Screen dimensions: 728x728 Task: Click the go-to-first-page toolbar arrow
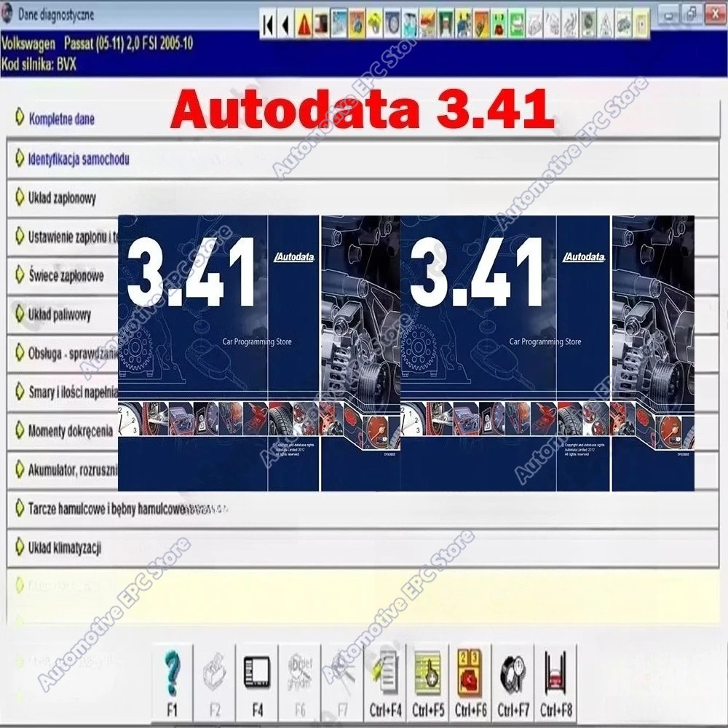(x=268, y=25)
